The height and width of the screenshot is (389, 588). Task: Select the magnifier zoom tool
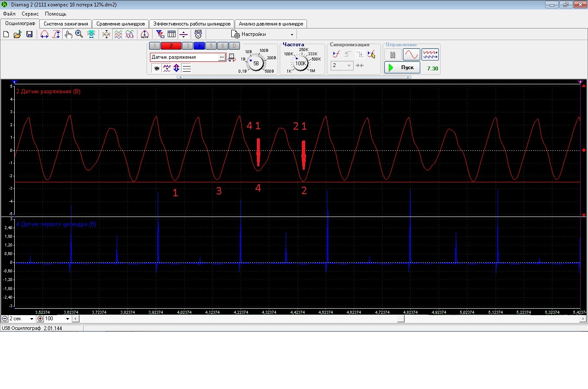coord(79,34)
